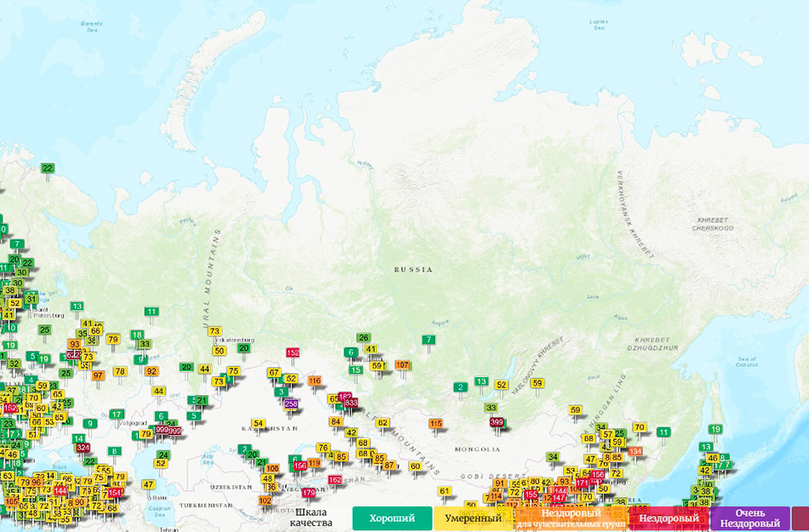Open the red 162 station marker
809x532 pixels.
point(335,480)
